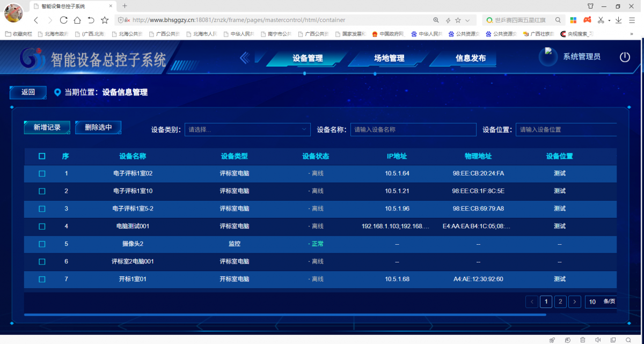Screen dimensions: 644x344
Task: Click the 返回 button
Action: click(x=28, y=92)
